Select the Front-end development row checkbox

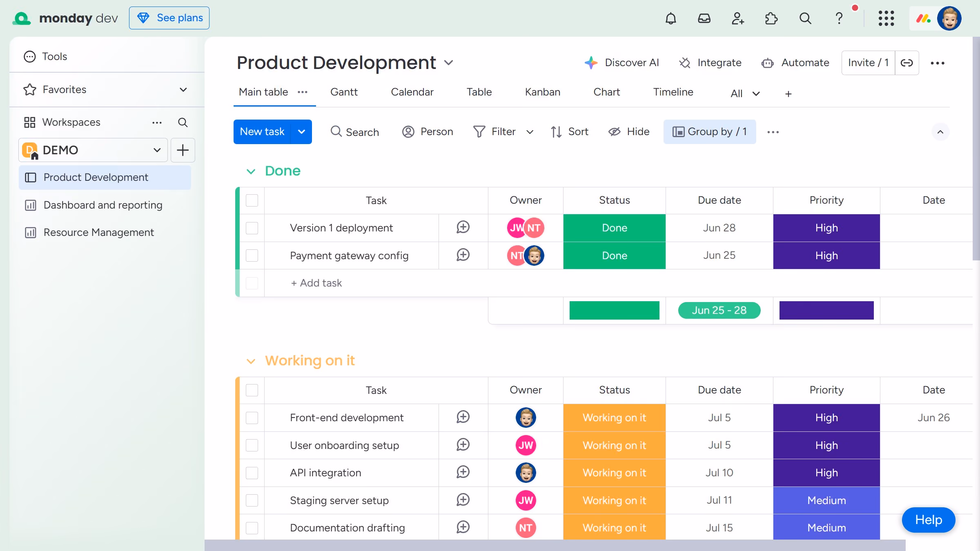(x=252, y=418)
